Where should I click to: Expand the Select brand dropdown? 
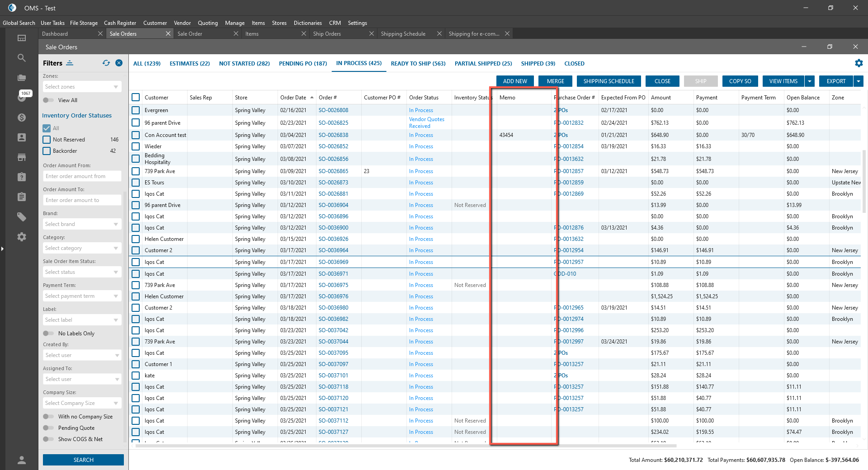coord(82,224)
